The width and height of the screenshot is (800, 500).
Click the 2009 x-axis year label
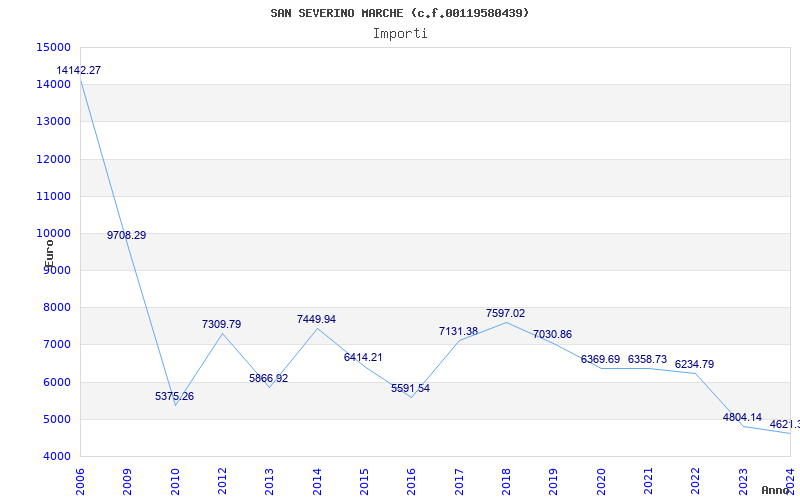pos(128,482)
